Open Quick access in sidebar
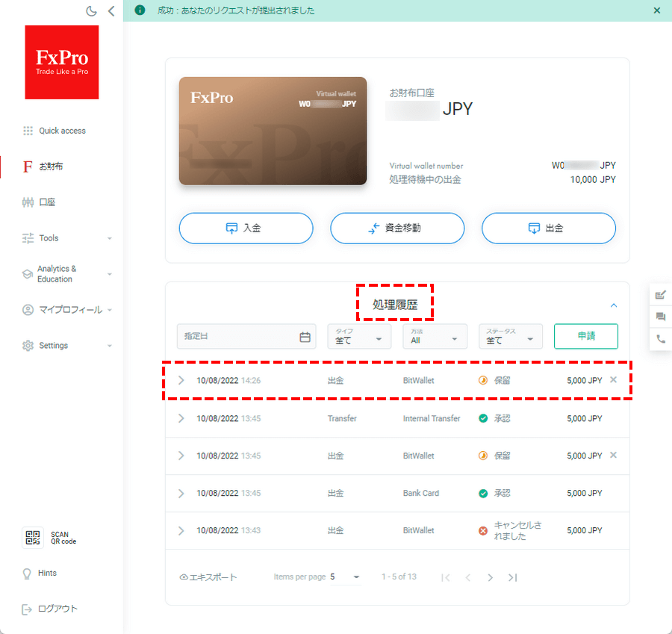This screenshot has width=672, height=634. click(x=54, y=131)
